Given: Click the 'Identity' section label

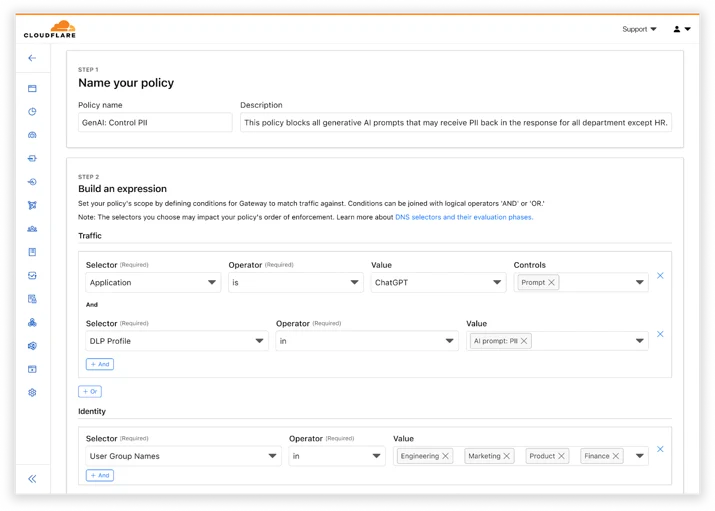Looking at the screenshot, I should coord(92,411).
